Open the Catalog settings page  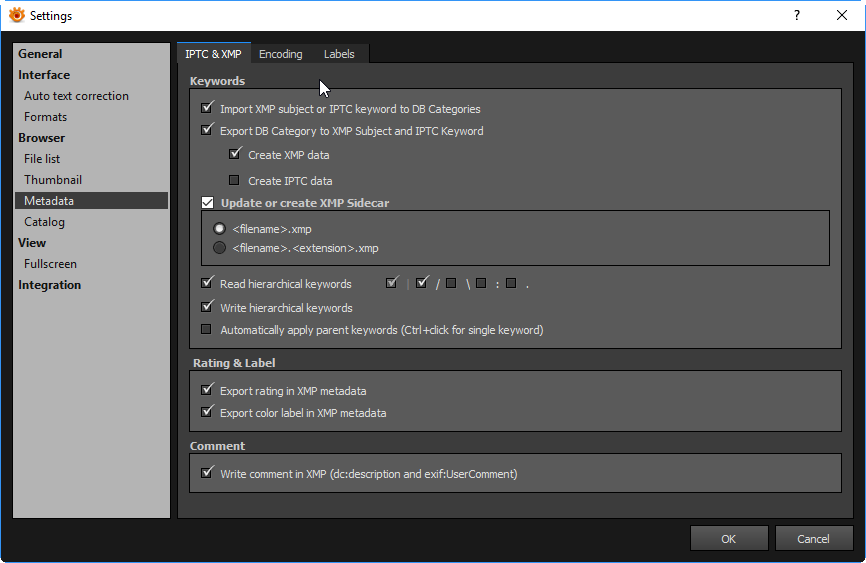click(x=44, y=222)
